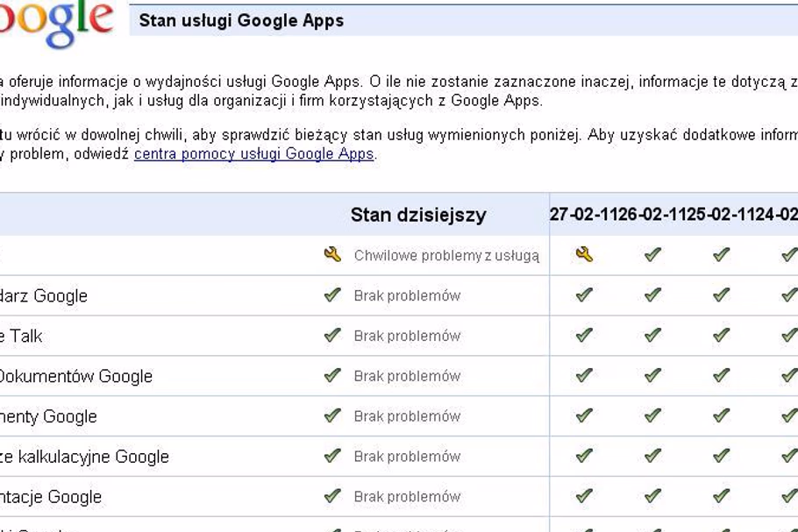Click the 26-02-11 checkmark in the Google Talk row
Image resolution: width=798 pixels, height=532 pixels.
click(652, 336)
